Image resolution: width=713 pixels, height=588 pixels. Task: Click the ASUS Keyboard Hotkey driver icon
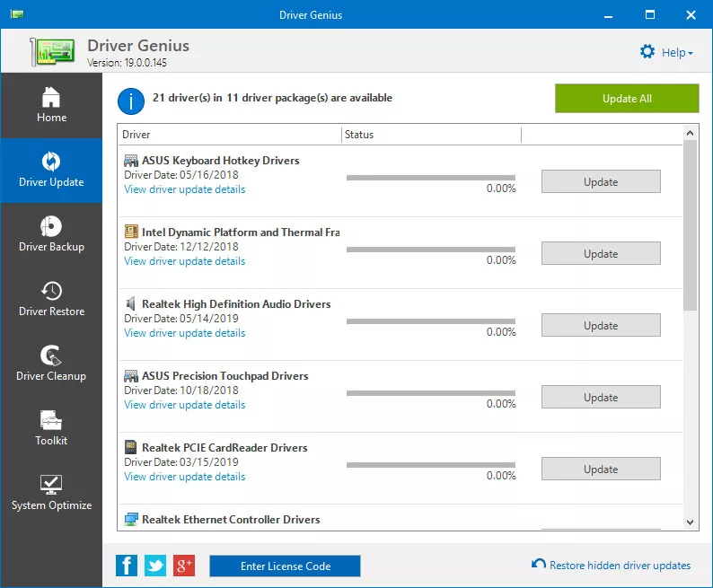tap(131, 161)
